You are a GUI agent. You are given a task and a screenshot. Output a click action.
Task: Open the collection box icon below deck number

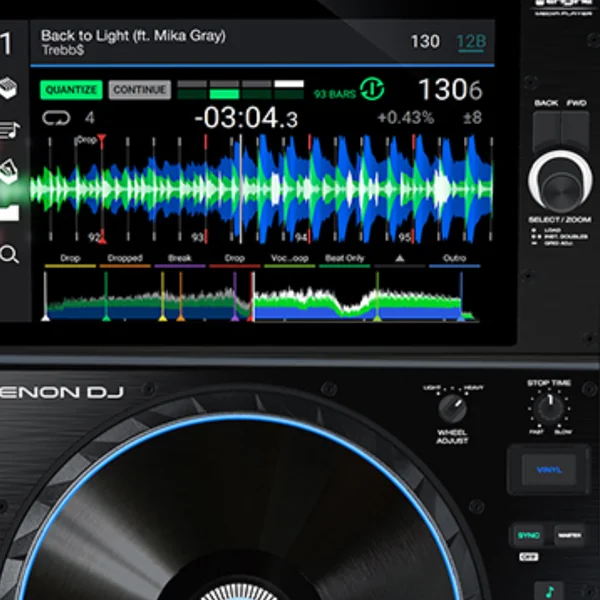(x=8, y=88)
